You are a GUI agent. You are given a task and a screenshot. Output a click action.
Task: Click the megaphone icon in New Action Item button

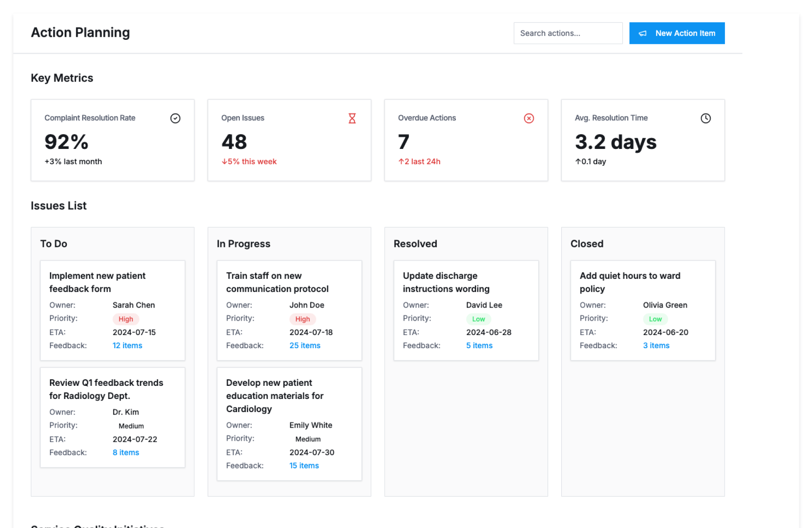(642, 33)
